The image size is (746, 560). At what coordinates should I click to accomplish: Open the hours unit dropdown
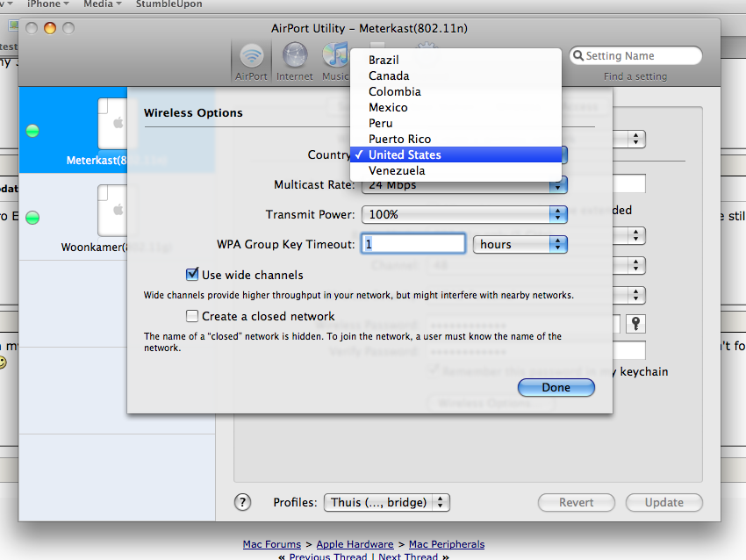coord(520,244)
